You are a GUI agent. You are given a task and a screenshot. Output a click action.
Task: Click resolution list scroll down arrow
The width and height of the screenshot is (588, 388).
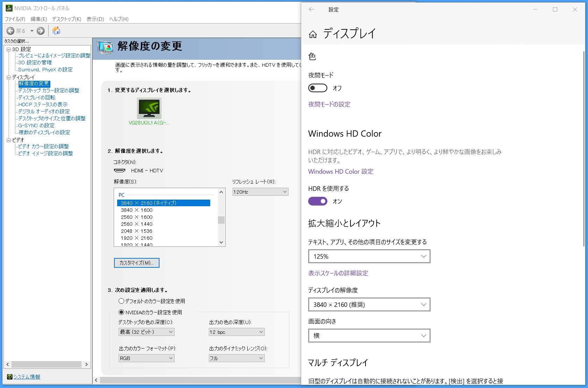pyautogui.click(x=221, y=242)
